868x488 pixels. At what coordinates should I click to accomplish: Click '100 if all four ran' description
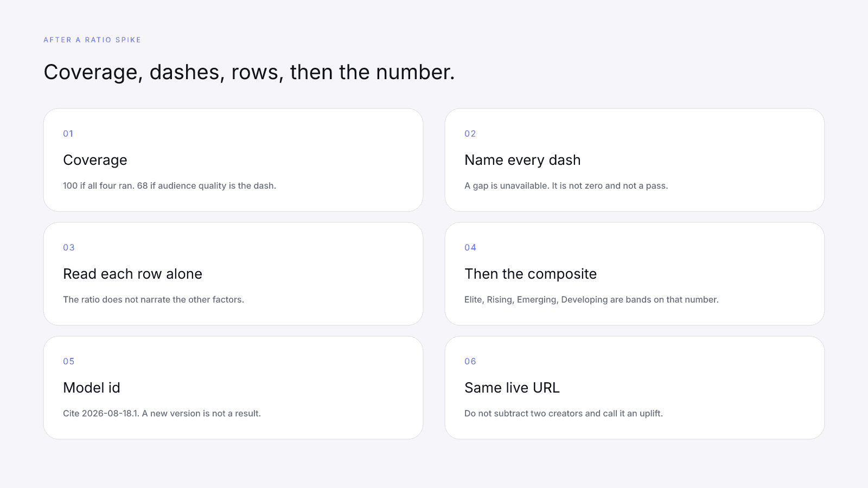point(169,185)
